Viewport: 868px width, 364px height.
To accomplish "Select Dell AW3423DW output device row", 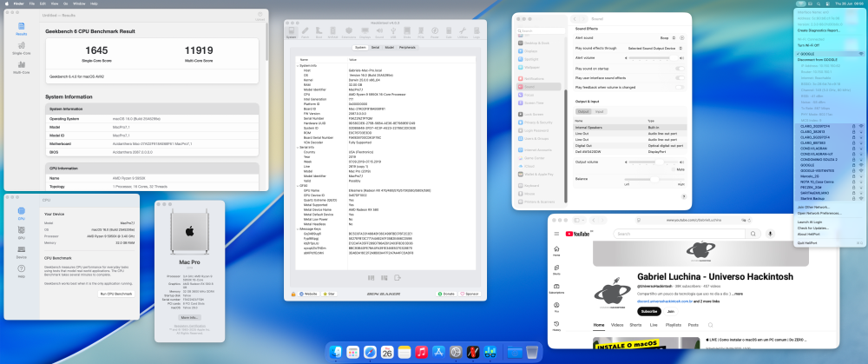I will tap(629, 150).
